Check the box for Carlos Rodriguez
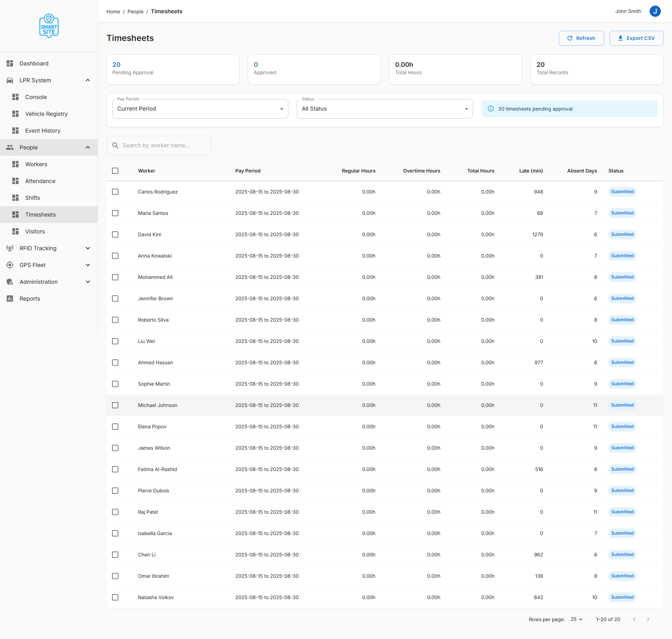 115,192
